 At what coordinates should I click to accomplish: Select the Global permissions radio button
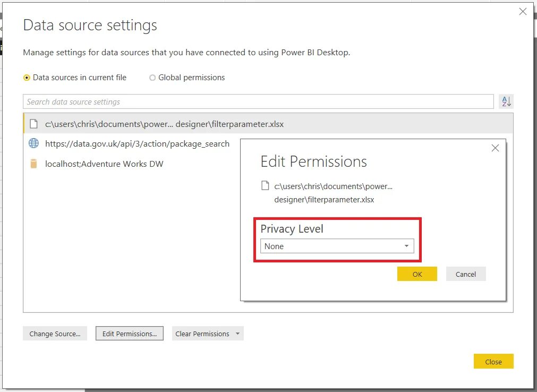pos(152,78)
